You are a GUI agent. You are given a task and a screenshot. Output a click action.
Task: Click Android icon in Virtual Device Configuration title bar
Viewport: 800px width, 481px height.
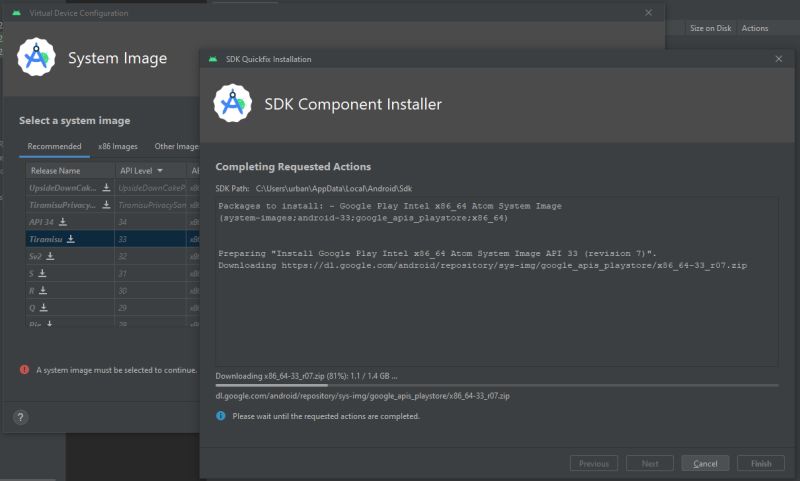pos(16,13)
